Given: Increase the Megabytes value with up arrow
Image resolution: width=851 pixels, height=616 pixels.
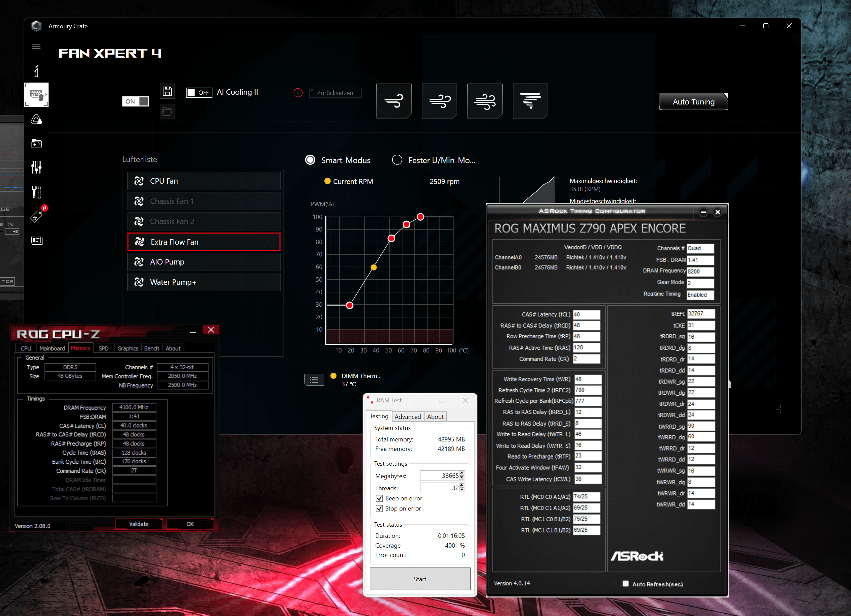Looking at the screenshot, I should click(x=462, y=473).
